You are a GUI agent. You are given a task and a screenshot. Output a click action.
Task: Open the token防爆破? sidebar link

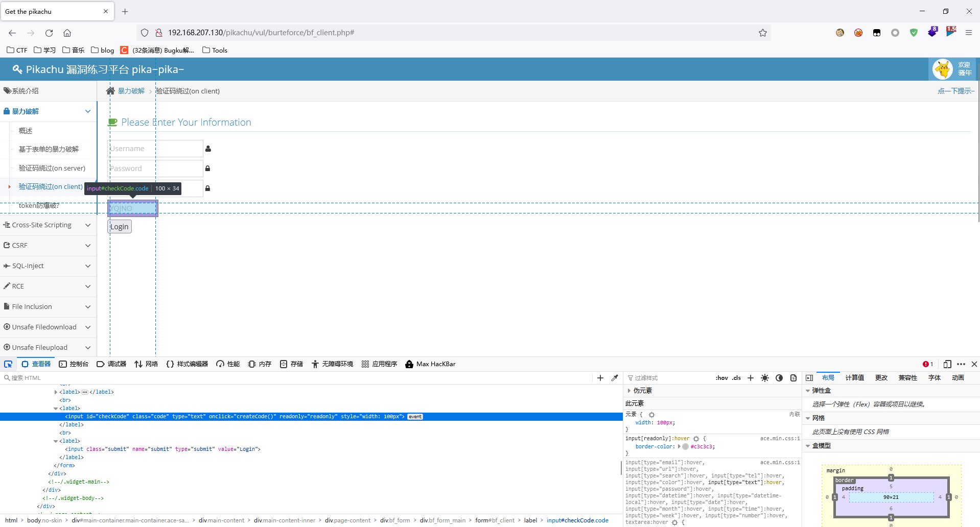coord(39,205)
